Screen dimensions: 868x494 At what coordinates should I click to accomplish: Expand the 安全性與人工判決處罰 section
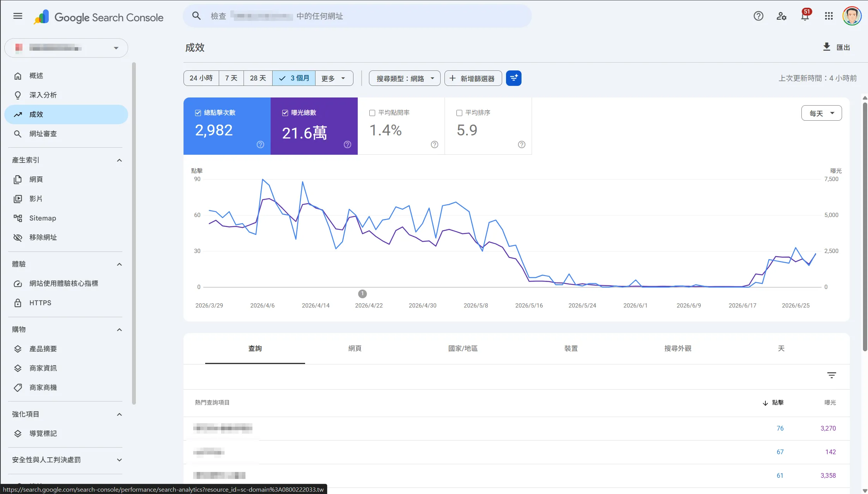(119, 460)
